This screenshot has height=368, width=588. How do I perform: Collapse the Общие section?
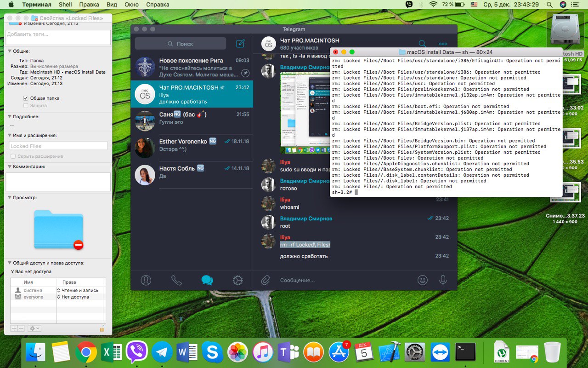pos(9,52)
